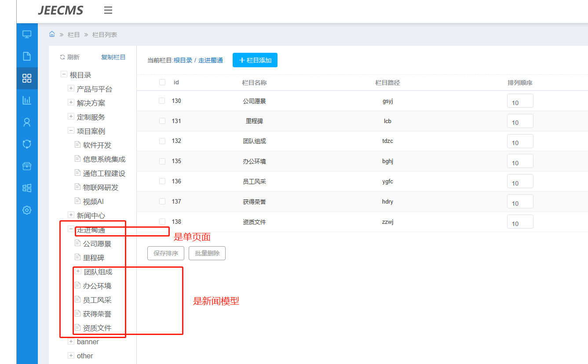Viewport: 588px width, 364px height.
Task: Click the name cell 员工风采 in table
Action: [254, 182]
